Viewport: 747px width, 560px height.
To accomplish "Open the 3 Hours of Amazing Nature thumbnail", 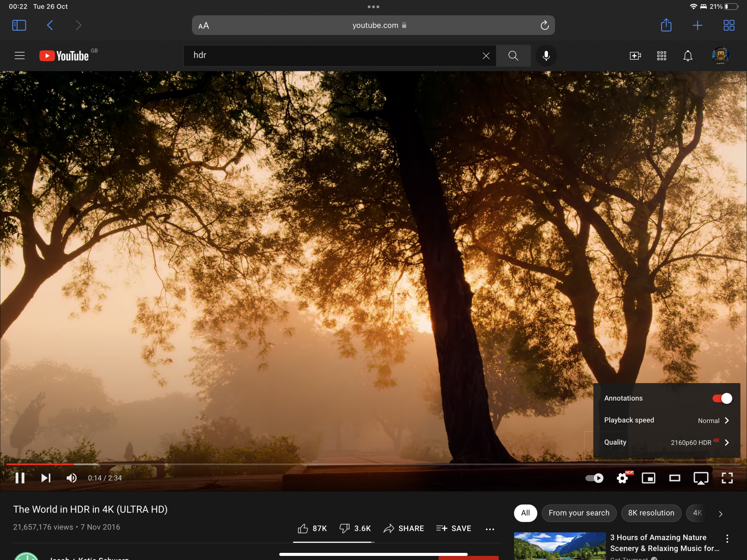I will coord(560,546).
